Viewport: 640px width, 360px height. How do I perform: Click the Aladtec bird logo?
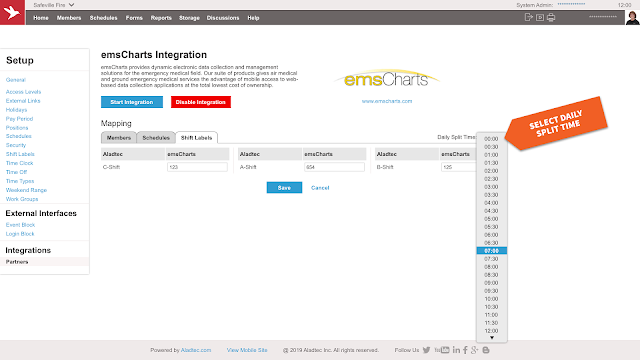pos(12,12)
